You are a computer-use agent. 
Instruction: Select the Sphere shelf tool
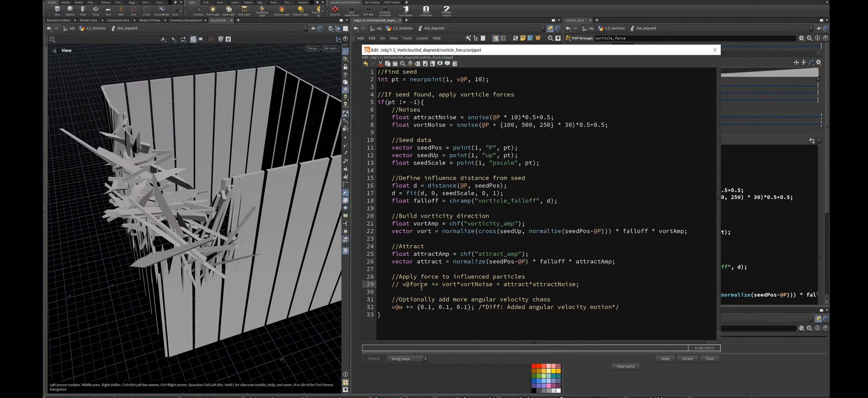(70, 11)
